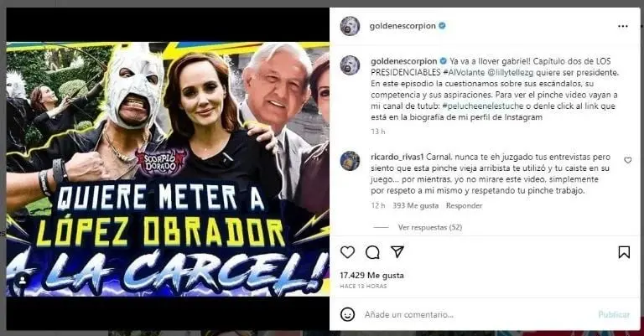
Task: Click the Añade un comentario field
Action: pos(476,315)
